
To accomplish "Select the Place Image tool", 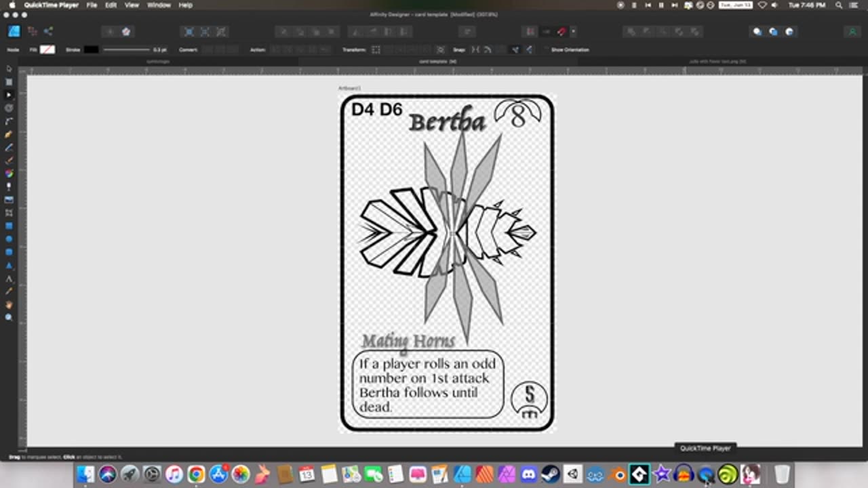I will point(9,200).
